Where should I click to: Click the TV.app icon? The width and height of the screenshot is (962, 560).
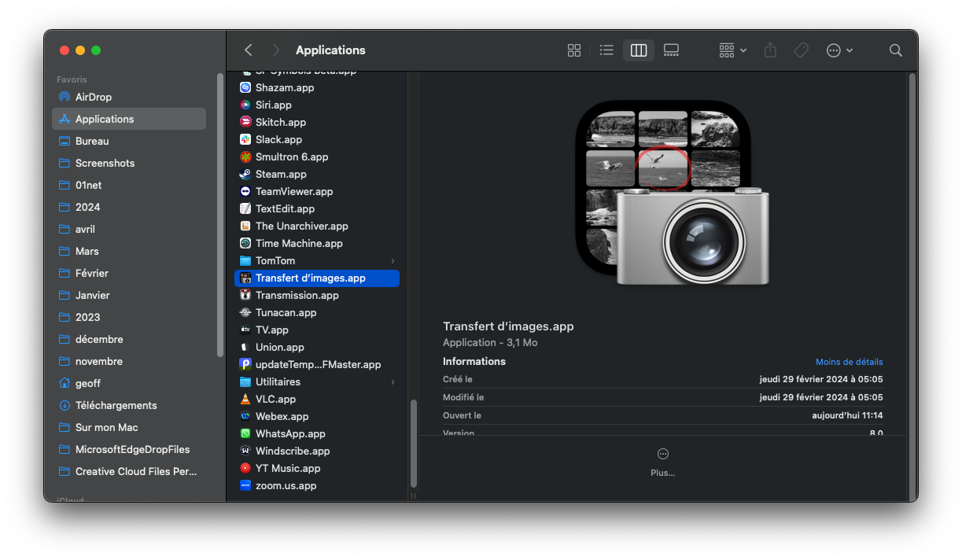[245, 330]
